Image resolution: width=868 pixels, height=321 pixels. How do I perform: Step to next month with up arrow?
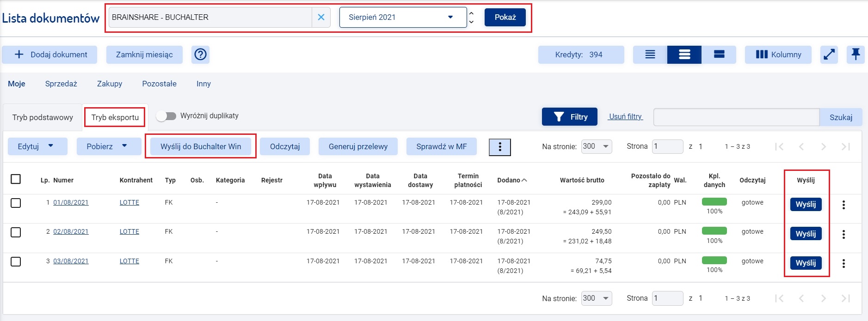point(471,12)
